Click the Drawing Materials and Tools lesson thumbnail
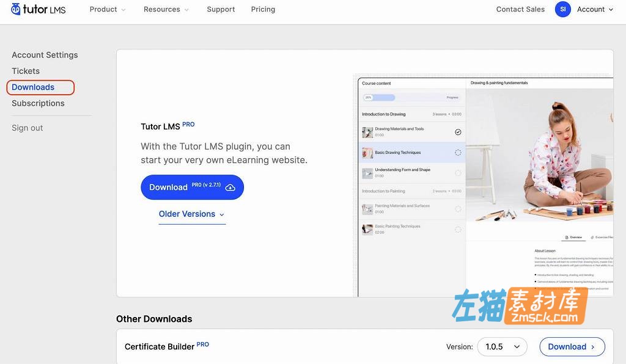Image resolution: width=626 pixels, height=364 pixels. (367, 131)
